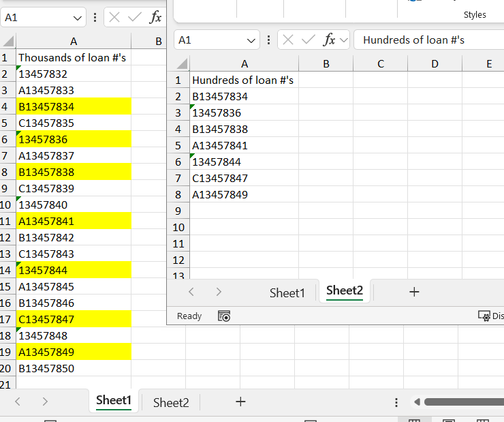Select highlighted cell 13457836 in back window
The image size is (504, 422).
click(74, 139)
